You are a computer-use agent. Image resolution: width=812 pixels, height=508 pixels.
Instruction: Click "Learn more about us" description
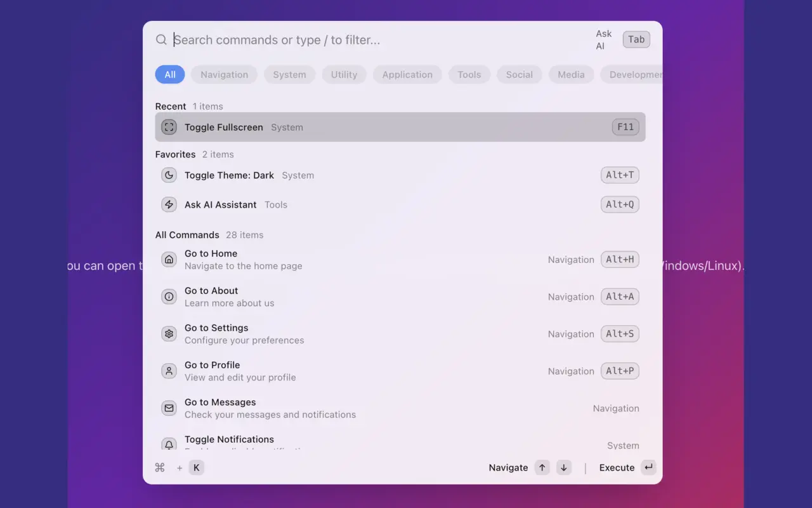click(x=230, y=304)
